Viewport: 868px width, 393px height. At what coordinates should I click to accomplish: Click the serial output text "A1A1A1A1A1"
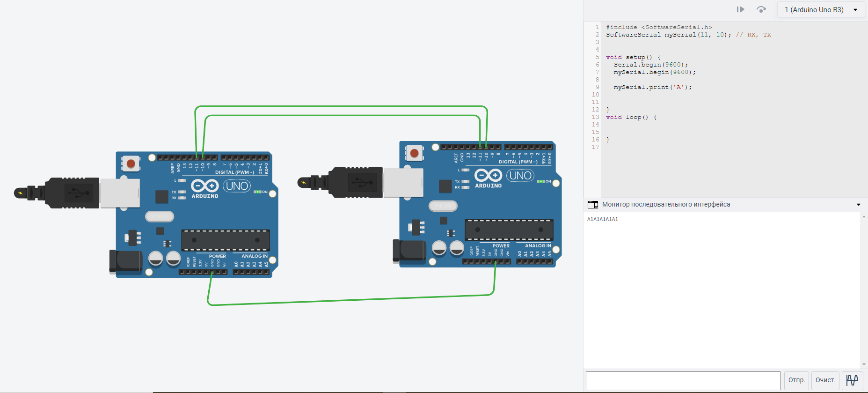point(603,219)
